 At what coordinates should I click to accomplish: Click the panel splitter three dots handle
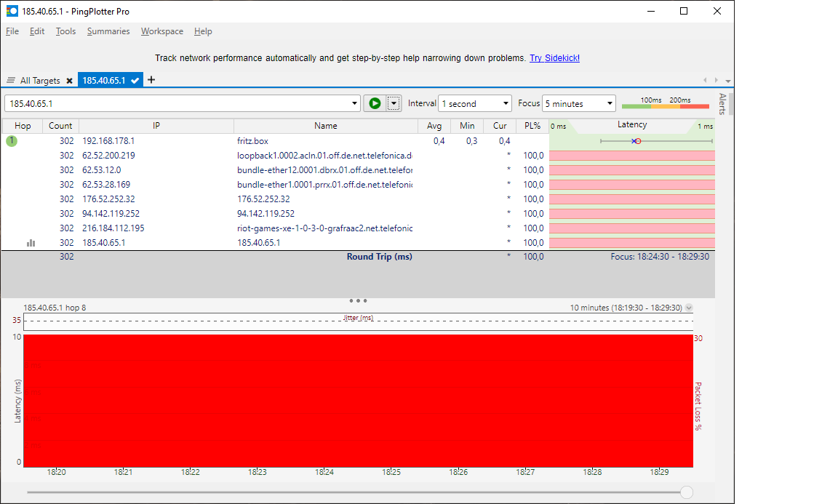click(x=358, y=300)
